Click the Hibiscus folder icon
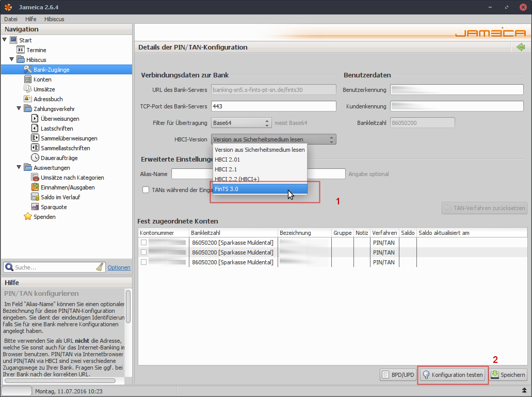The width and height of the screenshot is (532, 397). pyautogui.click(x=20, y=60)
